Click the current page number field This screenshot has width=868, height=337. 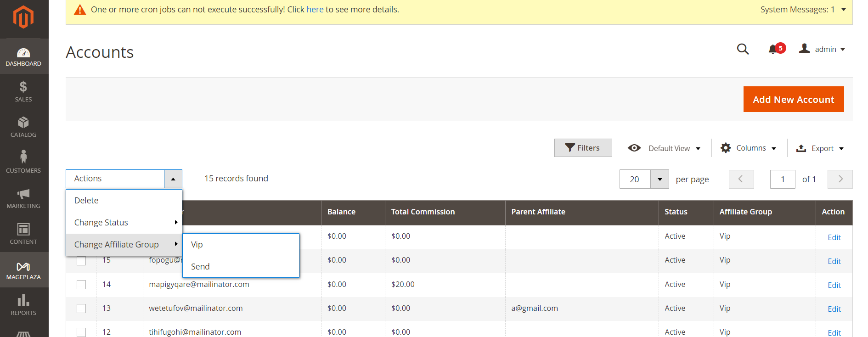tap(782, 180)
